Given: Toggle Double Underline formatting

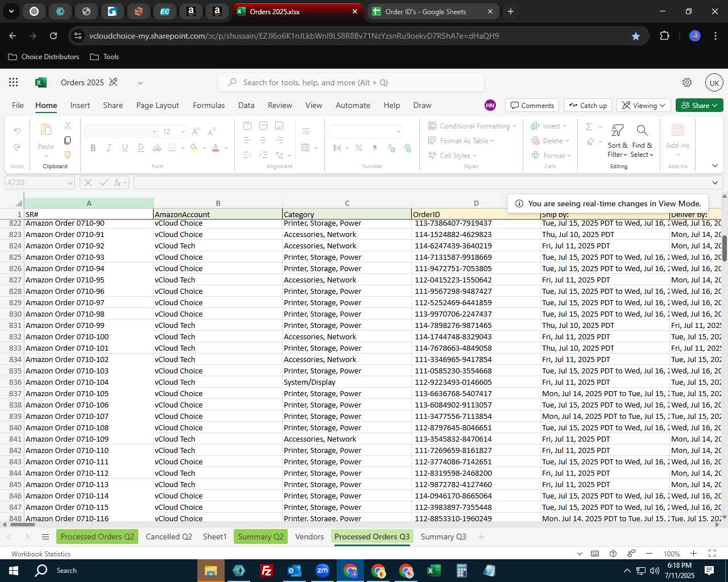Looking at the screenshot, I should click(x=141, y=148).
